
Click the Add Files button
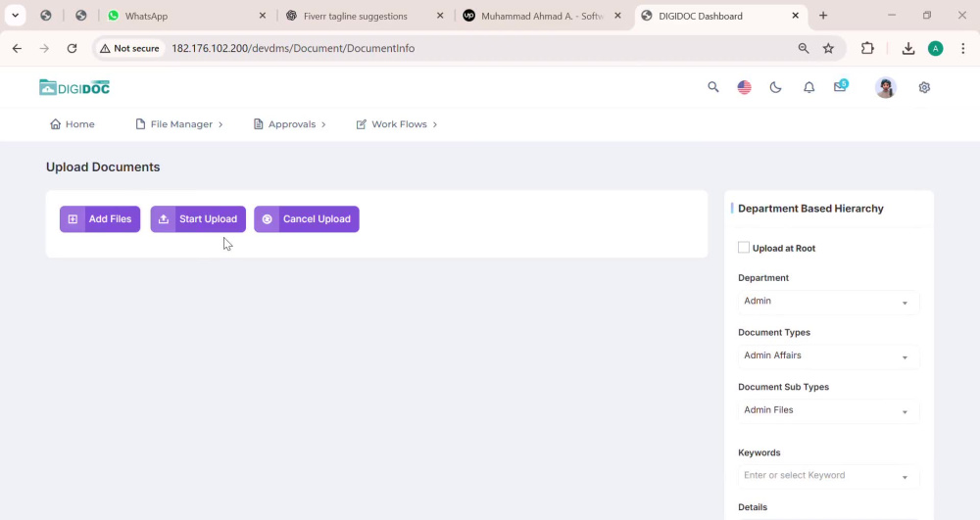[x=100, y=219]
